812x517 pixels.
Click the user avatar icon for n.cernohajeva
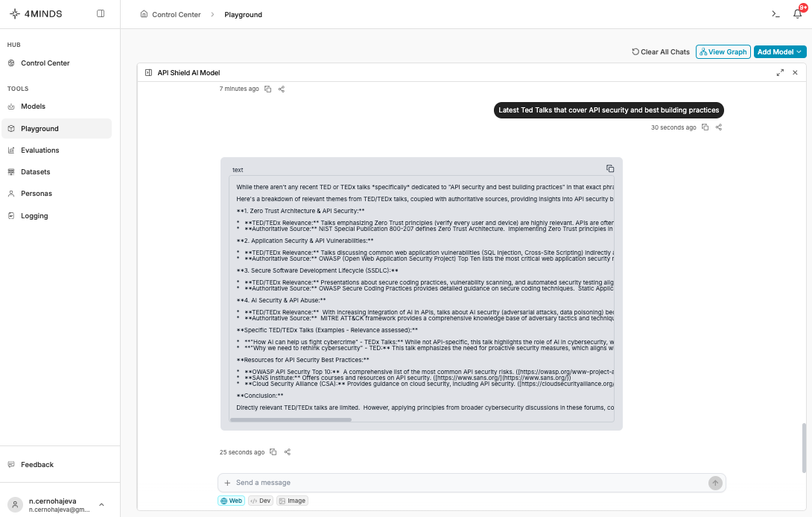click(x=16, y=504)
